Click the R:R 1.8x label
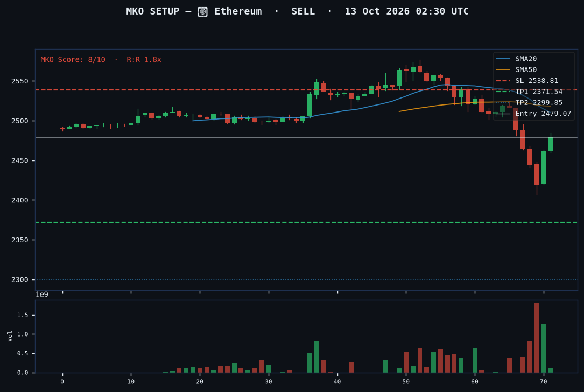This screenshot has height=392, width=584. coord(144,60)
